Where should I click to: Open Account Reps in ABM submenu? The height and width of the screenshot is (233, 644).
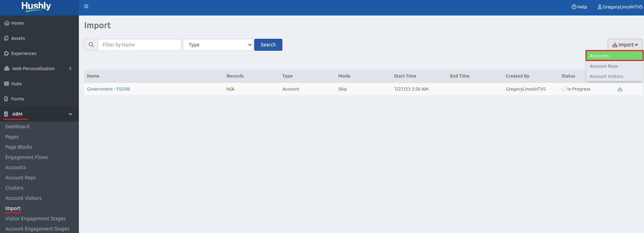(20, 178)
